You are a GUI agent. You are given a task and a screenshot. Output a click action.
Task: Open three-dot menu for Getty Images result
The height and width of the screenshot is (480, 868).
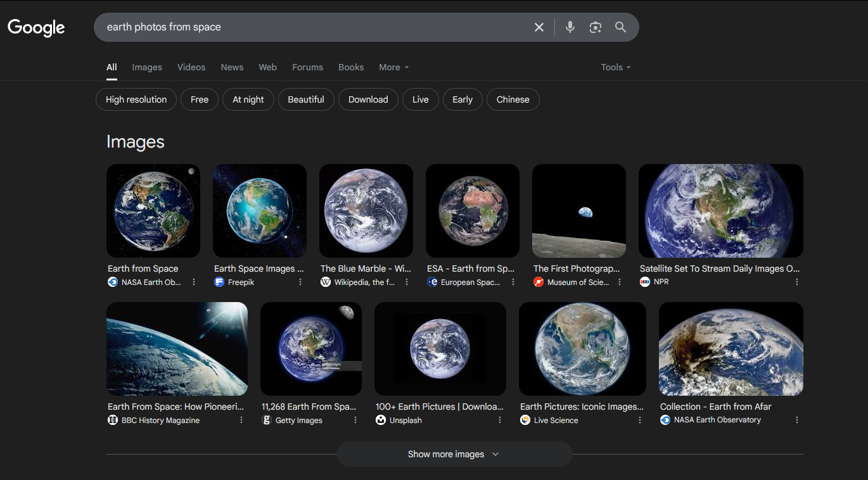pos(355,420)
